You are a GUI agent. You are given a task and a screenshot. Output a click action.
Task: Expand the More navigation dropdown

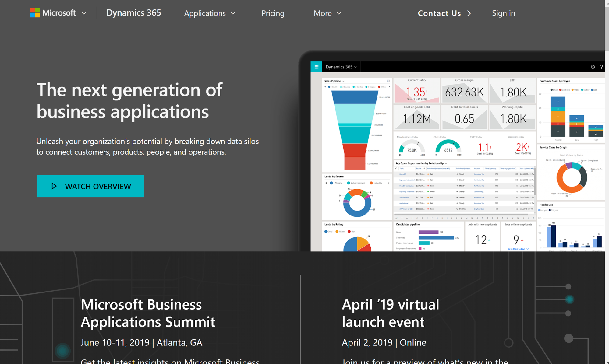tap(327, 13)
